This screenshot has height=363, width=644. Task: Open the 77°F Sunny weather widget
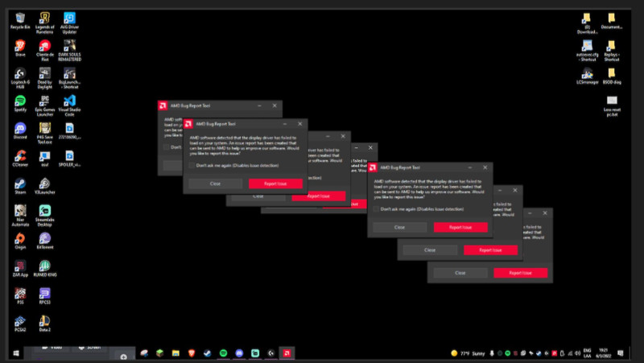point(468,353)
